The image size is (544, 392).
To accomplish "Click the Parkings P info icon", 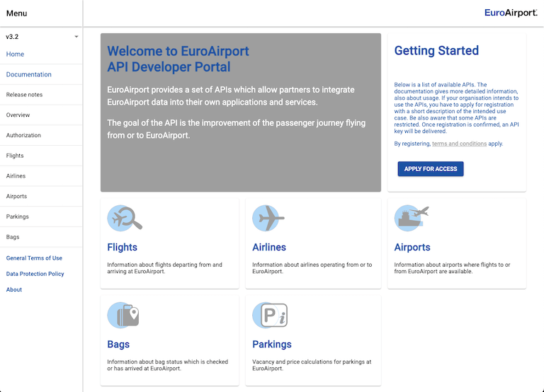I will pyautogui.click(x=270, y=315).
